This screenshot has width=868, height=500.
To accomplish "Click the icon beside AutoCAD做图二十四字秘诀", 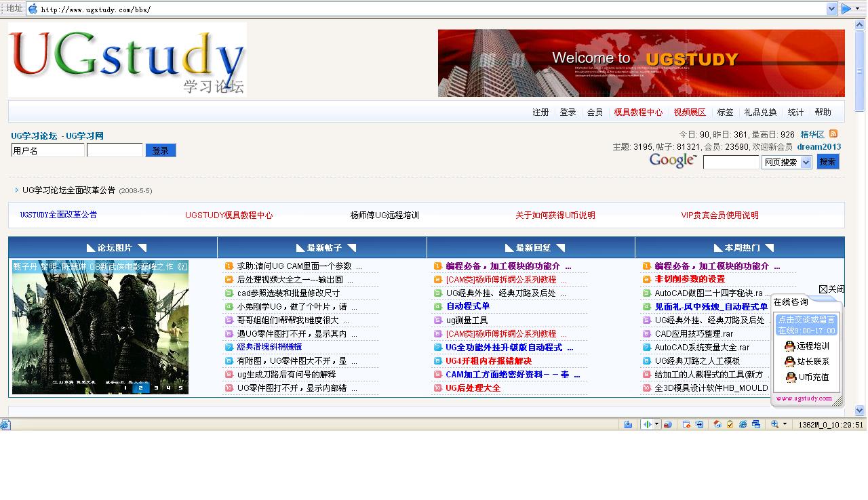I will (x=647, y=293).
